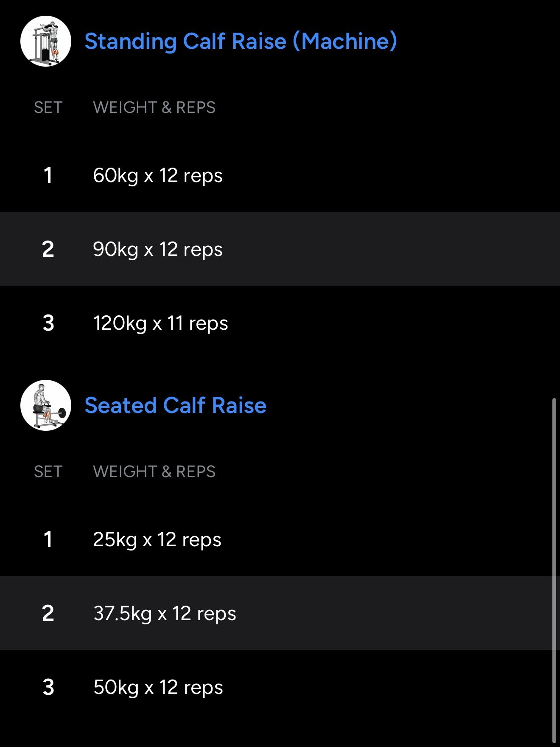Select the 25kg x 12 reps entry
Viewport: 560px width, 747px height.
point(157,539)
